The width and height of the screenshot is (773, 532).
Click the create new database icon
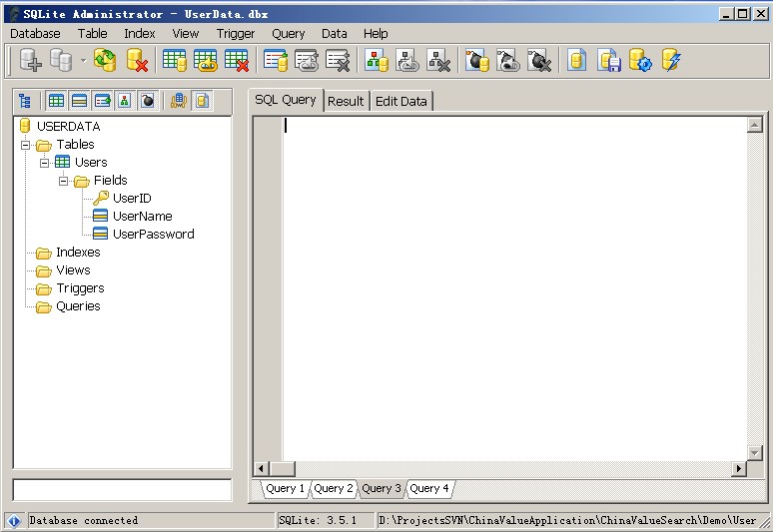(30, 61)
